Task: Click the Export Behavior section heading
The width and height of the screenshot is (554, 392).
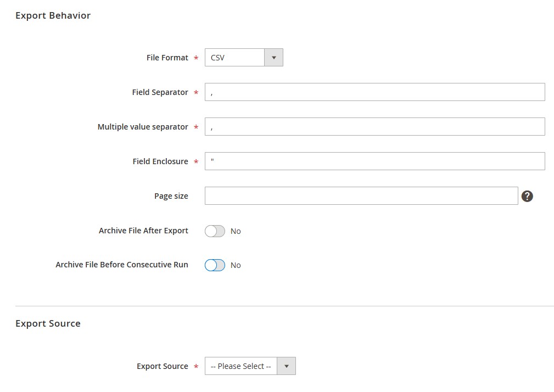Action: pyautogui.click(x=53, y=15)
